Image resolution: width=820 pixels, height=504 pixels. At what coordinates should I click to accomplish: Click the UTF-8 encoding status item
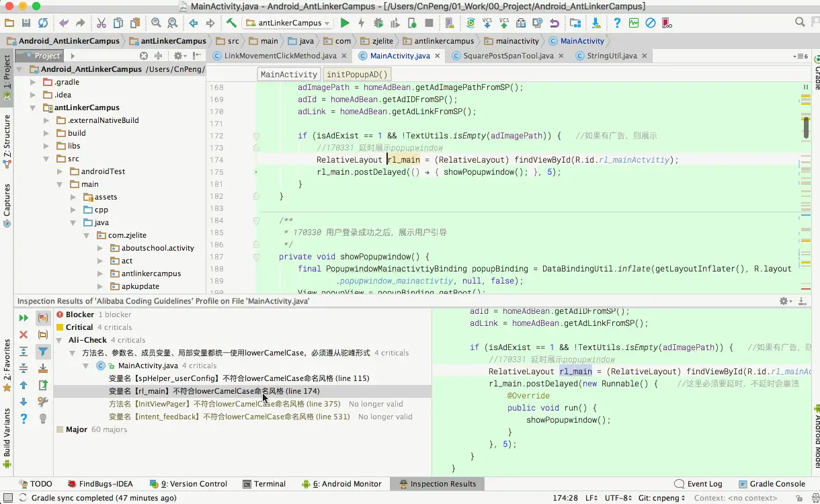[617, 498]
